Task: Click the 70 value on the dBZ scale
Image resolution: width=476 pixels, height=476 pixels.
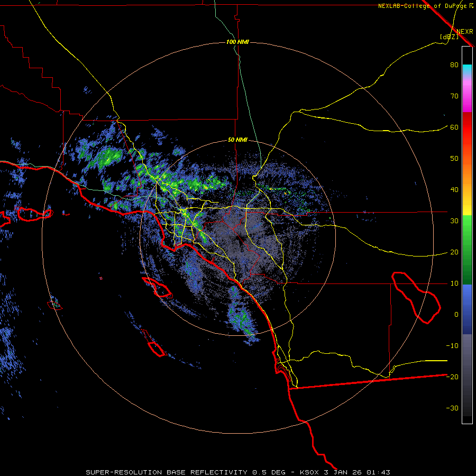Action: pyautogui.click(x=454, y=96)
